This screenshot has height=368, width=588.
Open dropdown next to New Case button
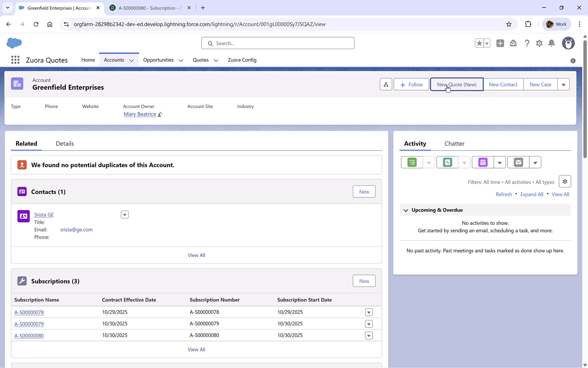[563, 84]
